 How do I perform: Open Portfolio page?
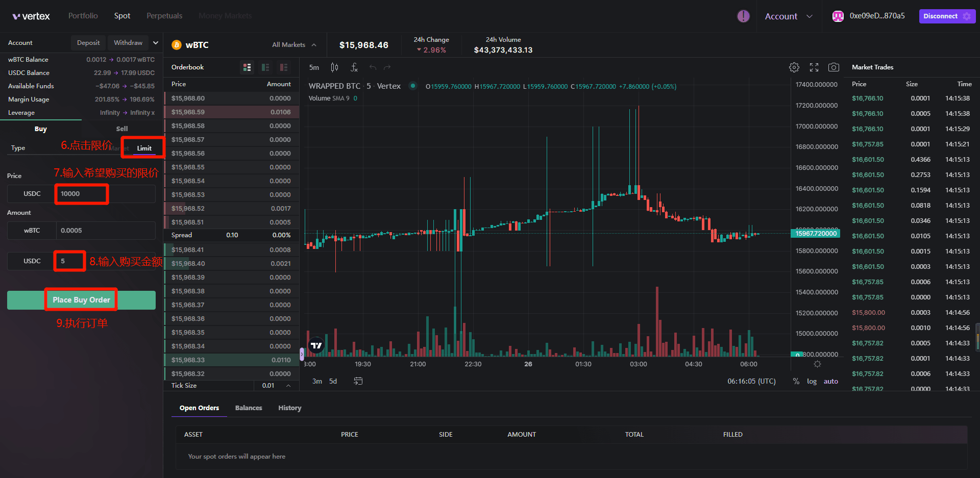83,16
